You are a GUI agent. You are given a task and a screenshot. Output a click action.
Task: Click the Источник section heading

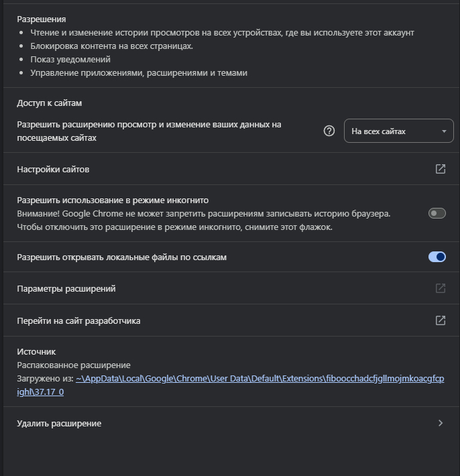coord(36,351)
